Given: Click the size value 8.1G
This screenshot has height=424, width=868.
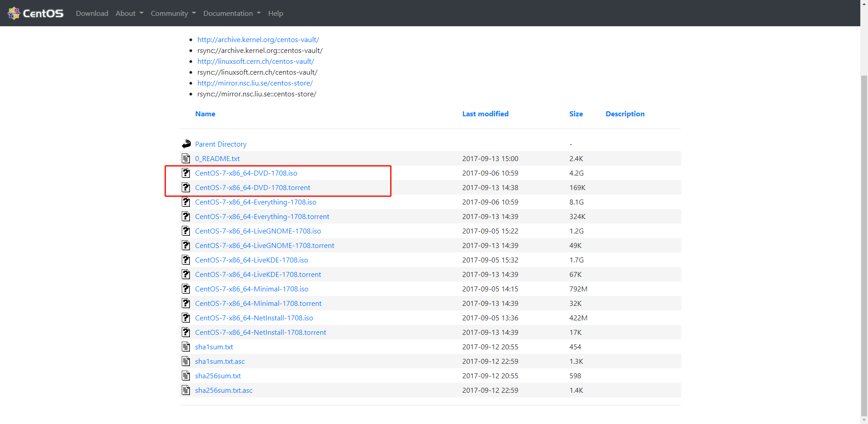Looking at the screenshot, I should point(576,202).
